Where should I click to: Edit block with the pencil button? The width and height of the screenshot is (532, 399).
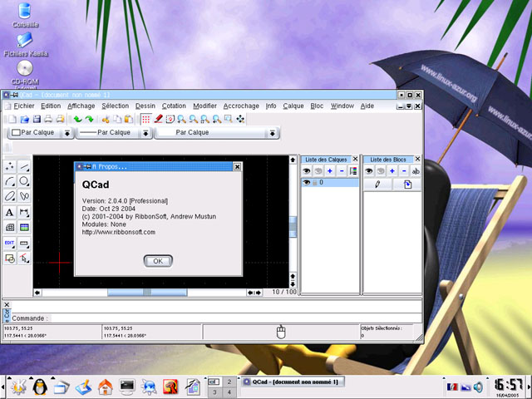[x=377, y=185]
